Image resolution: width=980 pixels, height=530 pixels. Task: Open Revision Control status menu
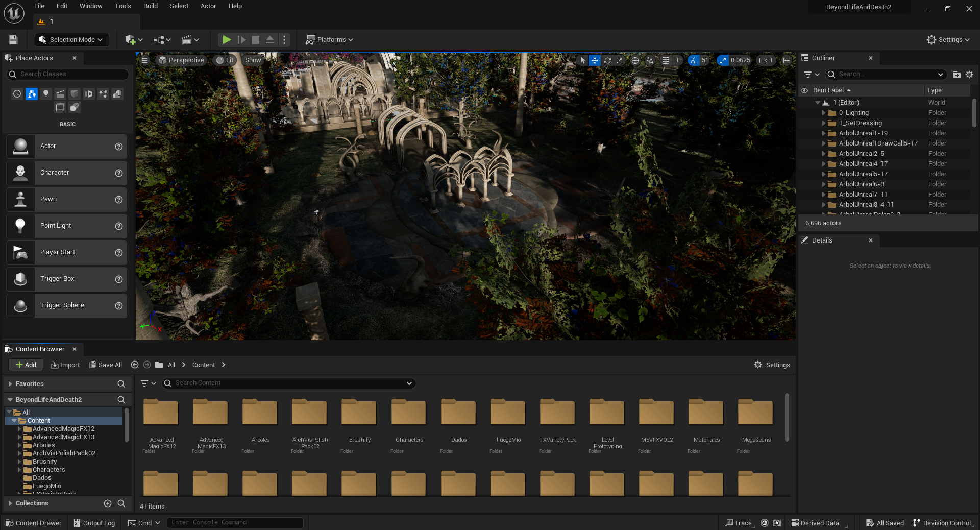943,523
